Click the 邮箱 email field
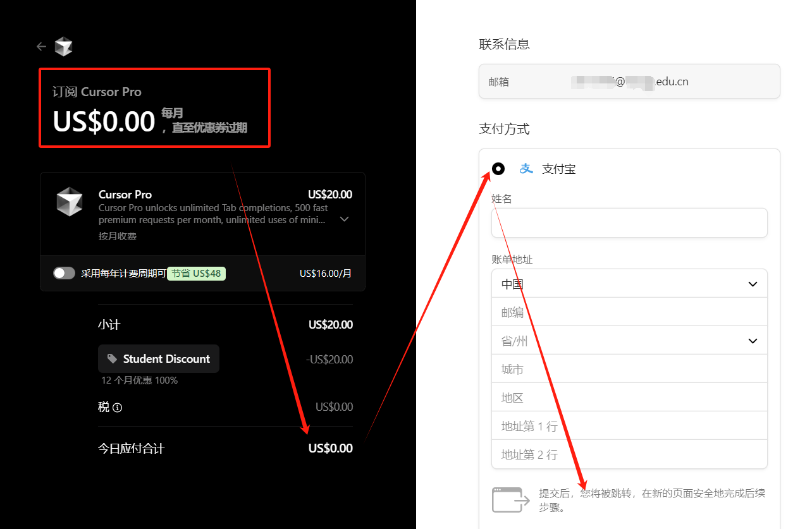 [629, 81]
